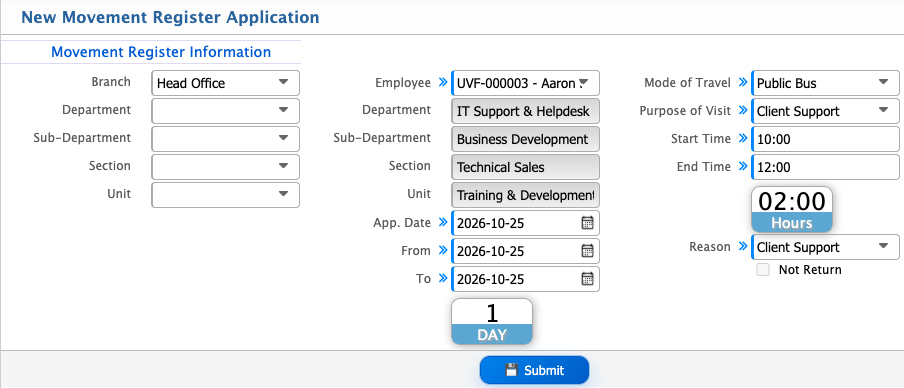This screenshot has height=388, width=904.
Task: Click the Start Time field 10:00
Action: pyautogui.click(x=825, y=139)
